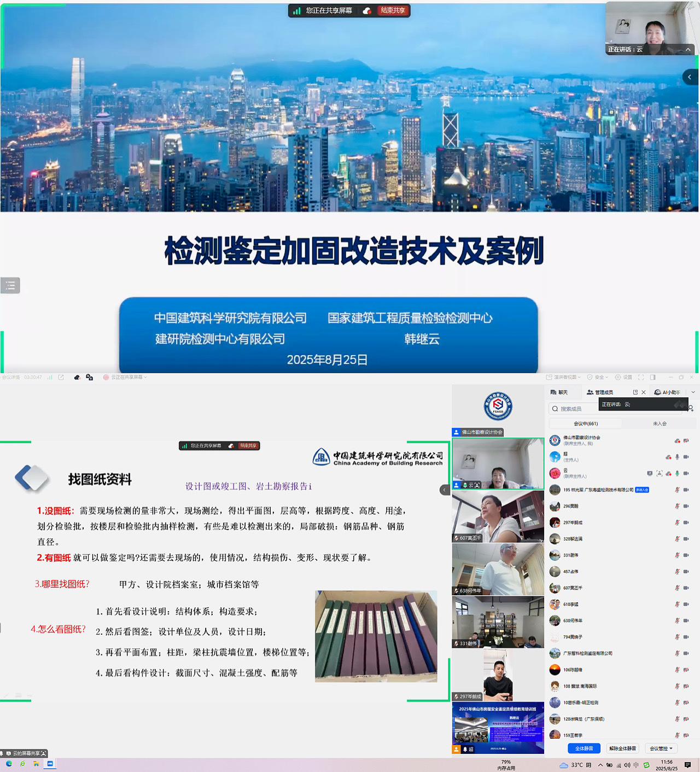Open the slide outline list icon
This screenshot has width=700, height=772.
pyautogui.click(x=10, y=285)
